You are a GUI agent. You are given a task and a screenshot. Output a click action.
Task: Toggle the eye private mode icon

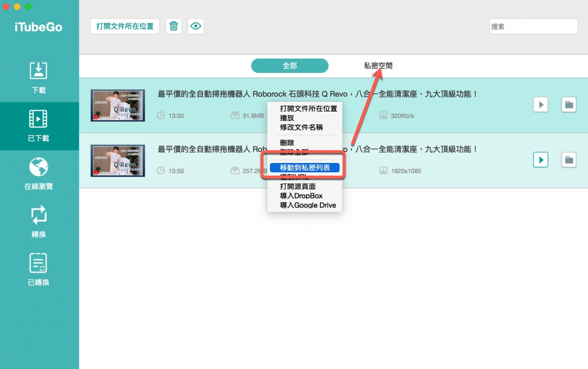point(196,26)
